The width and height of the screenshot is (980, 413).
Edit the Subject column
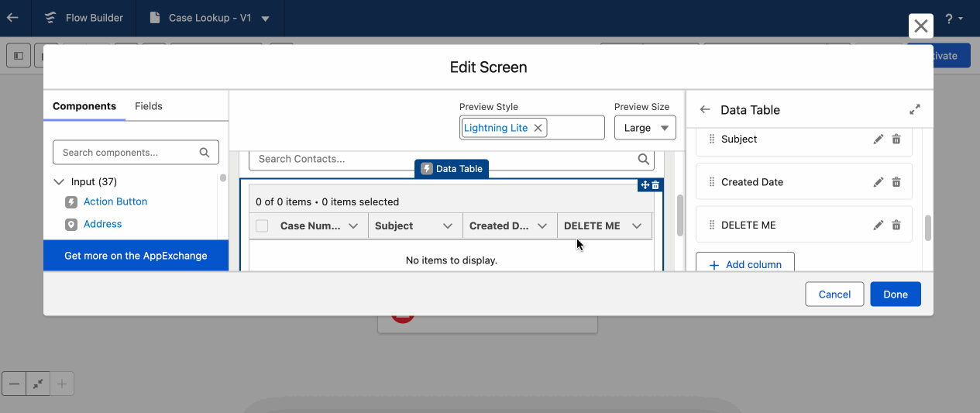point(878,139)
